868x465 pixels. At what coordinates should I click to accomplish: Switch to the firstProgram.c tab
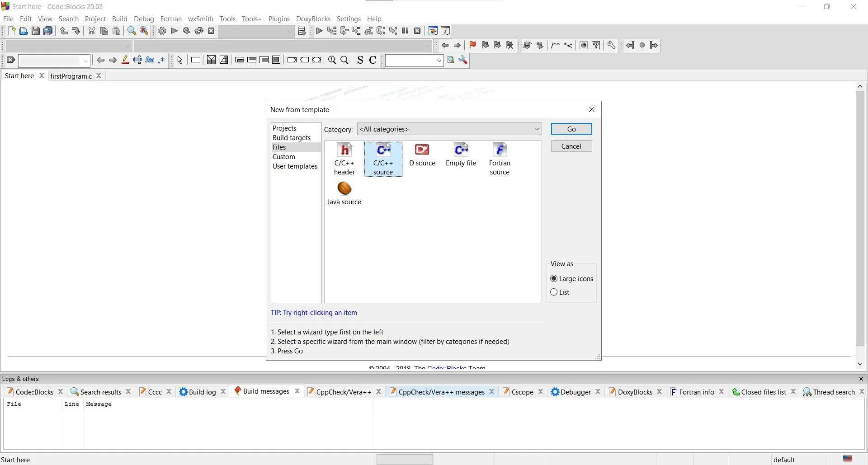tap(71, 76)
